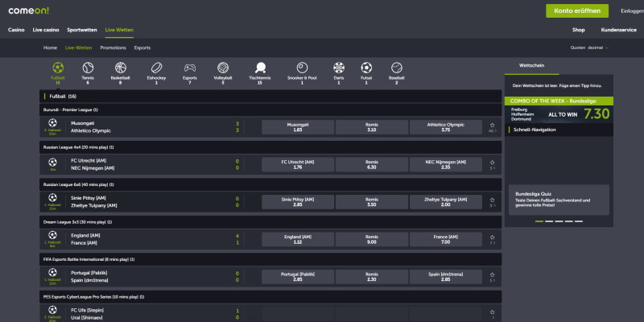Select the Wettschein tab

click(x=531, y=66)
